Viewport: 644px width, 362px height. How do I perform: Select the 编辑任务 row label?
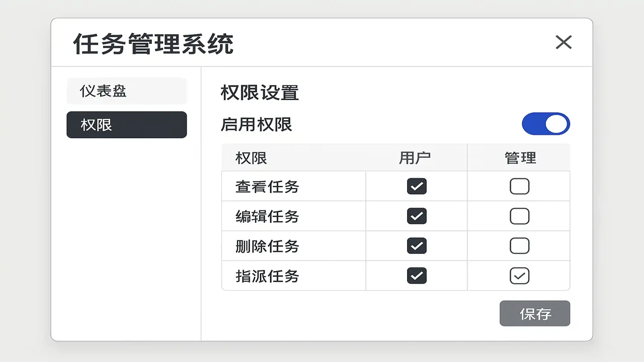(x=267, y=216)
